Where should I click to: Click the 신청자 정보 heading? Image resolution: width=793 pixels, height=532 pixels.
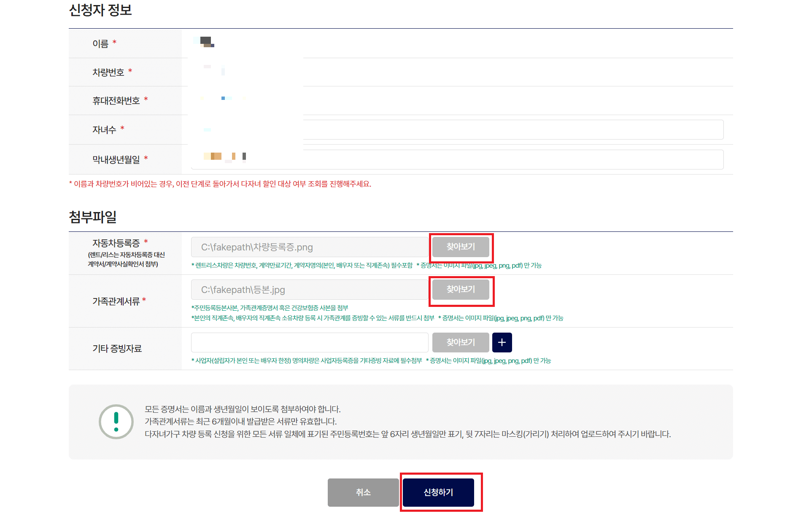[x=100, y=10]
